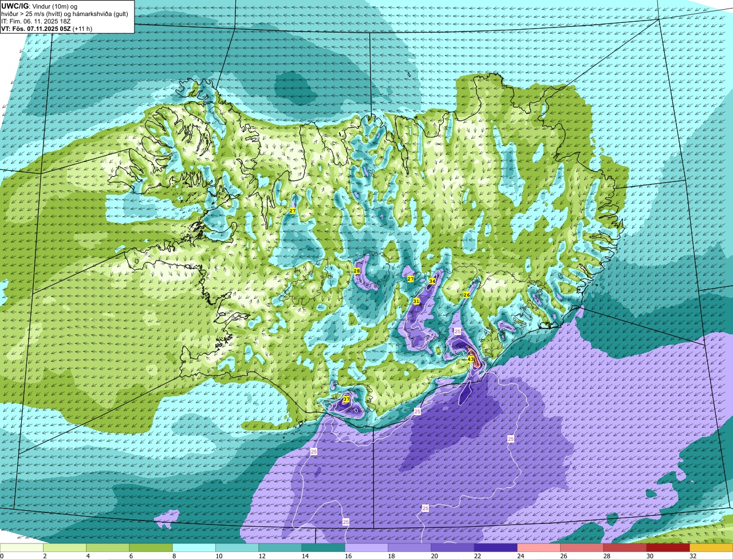Click the yellow max gust label 43

click(x=471, y=359)
